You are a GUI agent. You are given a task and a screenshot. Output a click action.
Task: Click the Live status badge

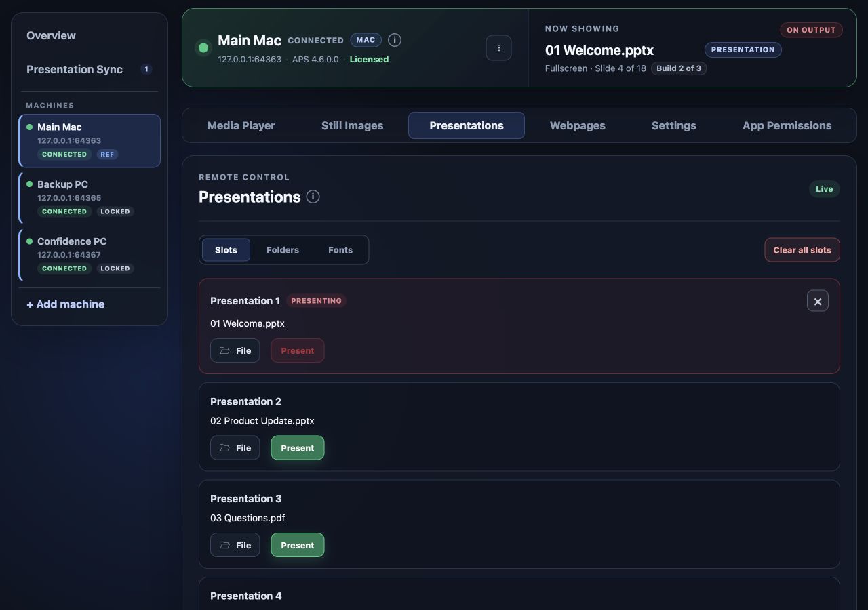point(824,189)
